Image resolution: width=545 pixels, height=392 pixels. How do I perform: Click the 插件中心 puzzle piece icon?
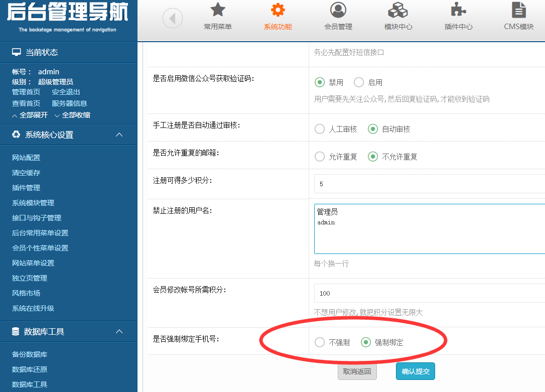coord(458,10)
